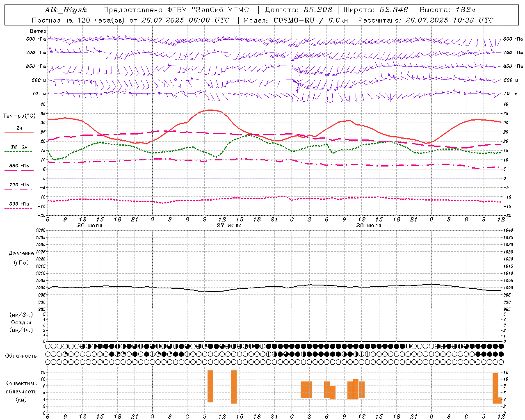Viewport: 525px width, 420px height.
Task: Click the 28 июля date label
Action: tap(369, 226)
